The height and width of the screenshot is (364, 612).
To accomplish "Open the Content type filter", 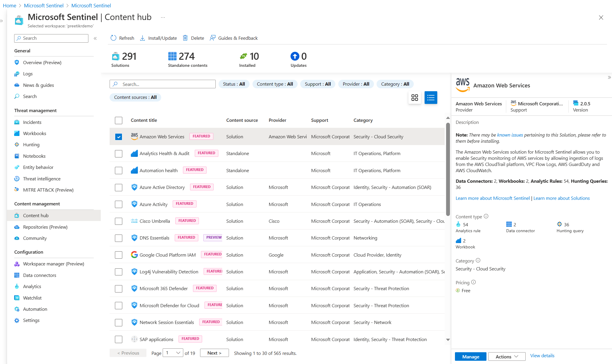I will [275, 84].
